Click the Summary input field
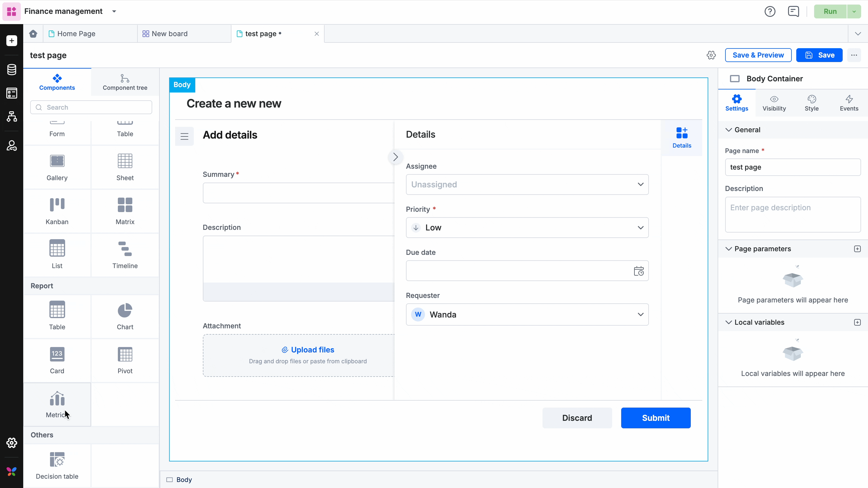Image resolution: width=868 pixels, height=488 pixels. (299, 193)
